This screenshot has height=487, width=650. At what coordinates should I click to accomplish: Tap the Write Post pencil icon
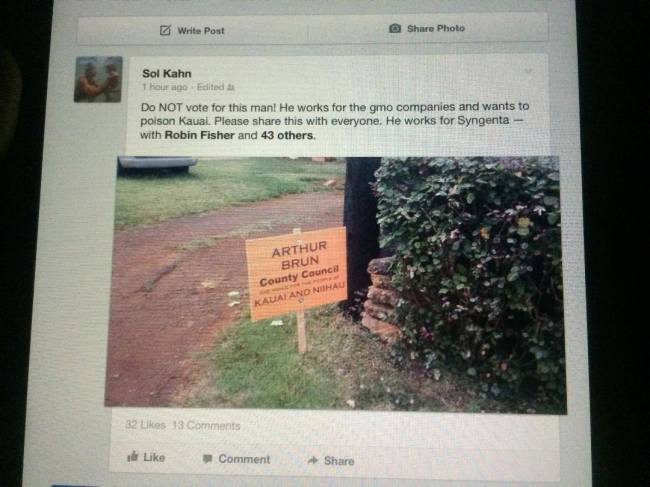(x=165, y=31)
